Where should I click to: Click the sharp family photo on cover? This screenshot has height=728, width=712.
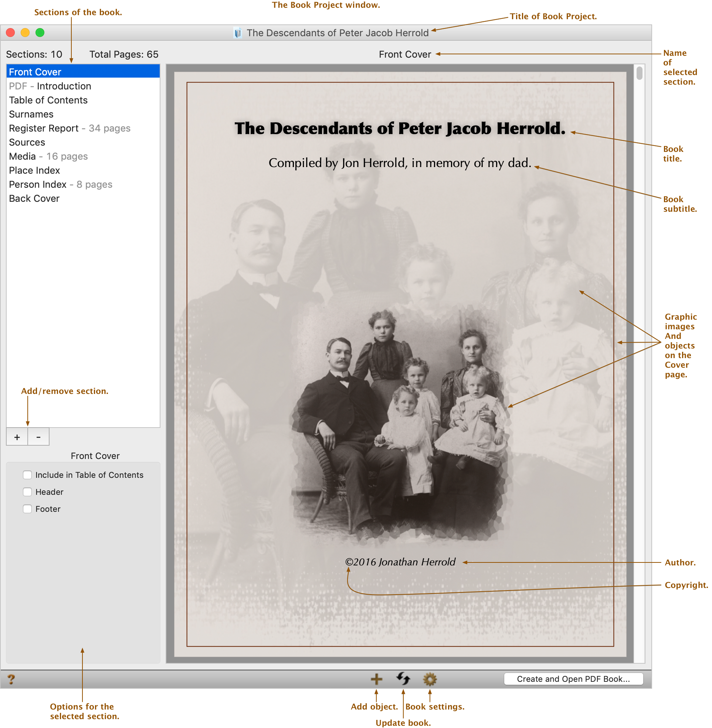pos(400,426)
